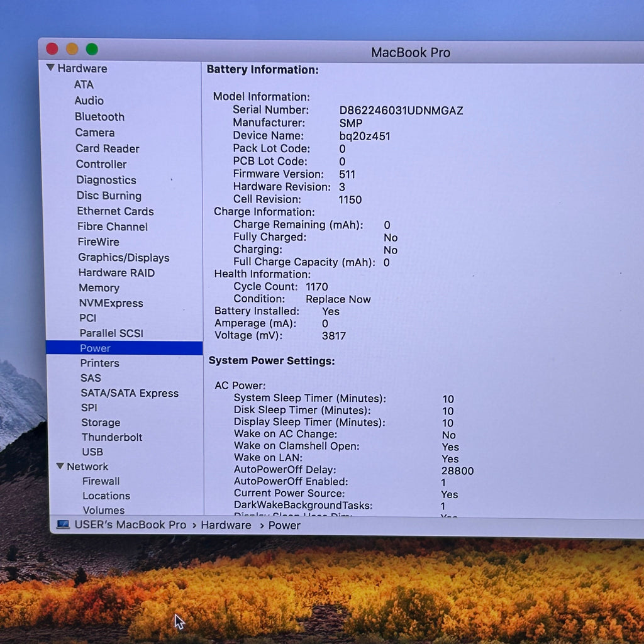Select Bluetooth in the hardware list

pyautogui.click(x=99, y=116)
